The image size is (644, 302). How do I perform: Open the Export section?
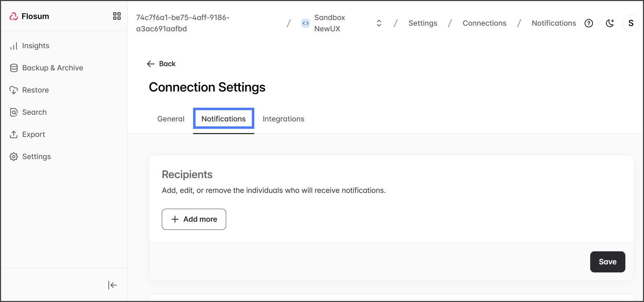(x=33, y=134)
